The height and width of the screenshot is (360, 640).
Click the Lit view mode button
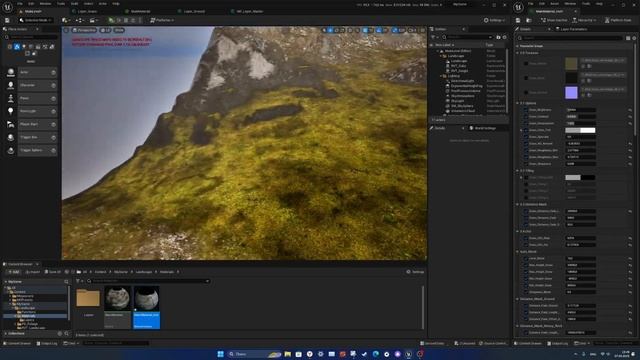coord(105,30)
